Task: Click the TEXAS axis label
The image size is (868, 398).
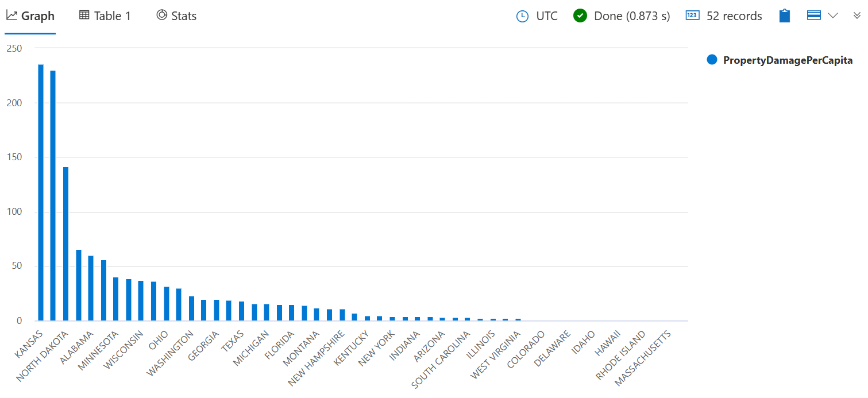Action: click(x=233, y=342)
